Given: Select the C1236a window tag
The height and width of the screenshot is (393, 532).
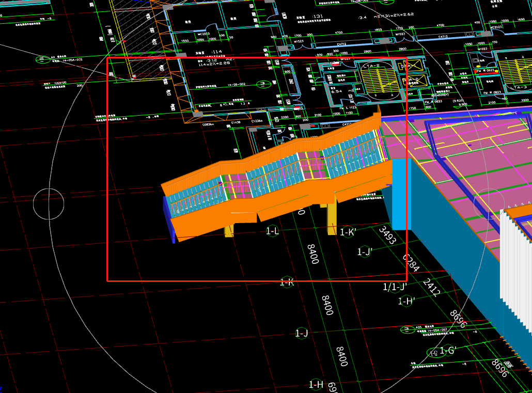Looking at the screenshot, I should [257, 121].
